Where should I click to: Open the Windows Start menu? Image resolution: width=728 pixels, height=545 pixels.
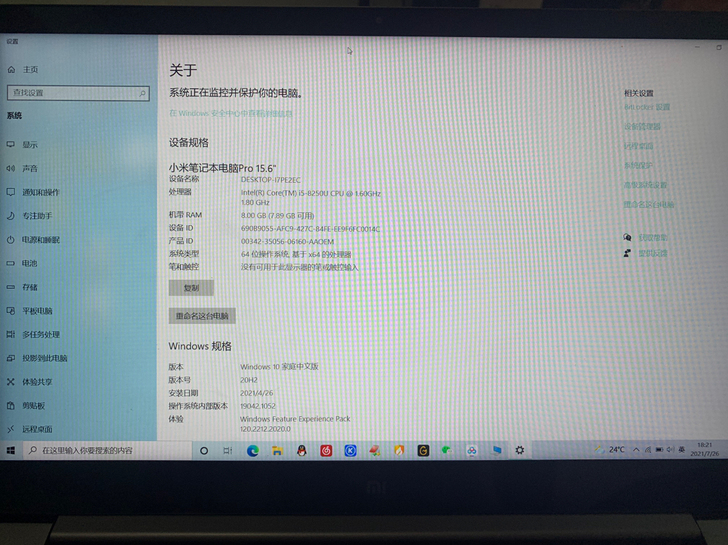click(11, 450)
